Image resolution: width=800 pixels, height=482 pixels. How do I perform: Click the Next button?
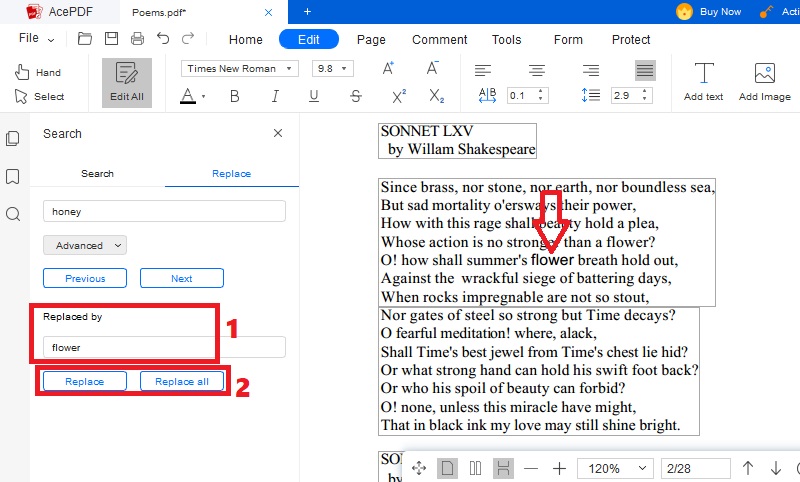point(182,278)
